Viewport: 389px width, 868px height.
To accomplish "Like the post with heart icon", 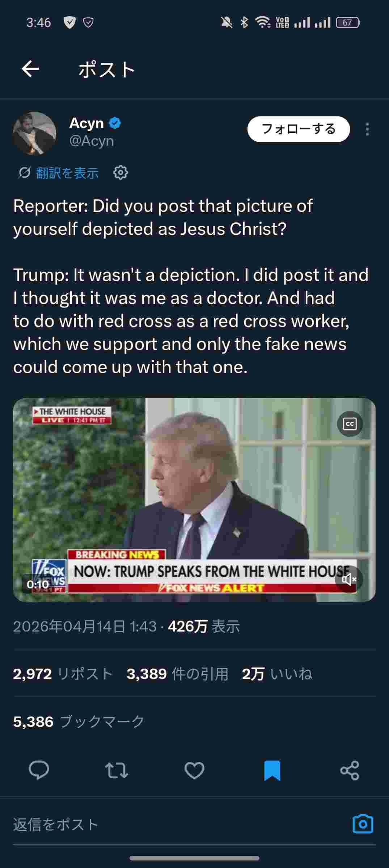I will [194, 770].
